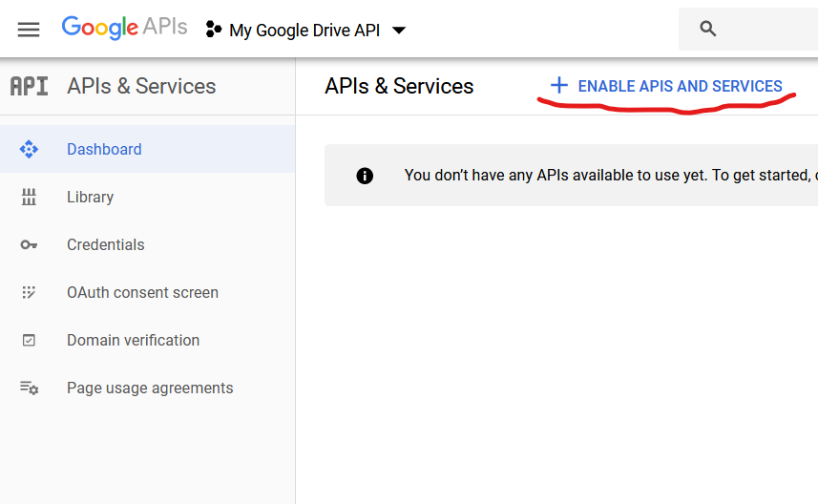Click ENABLE APIS AND SERVICES button

(x=680, y=86)
